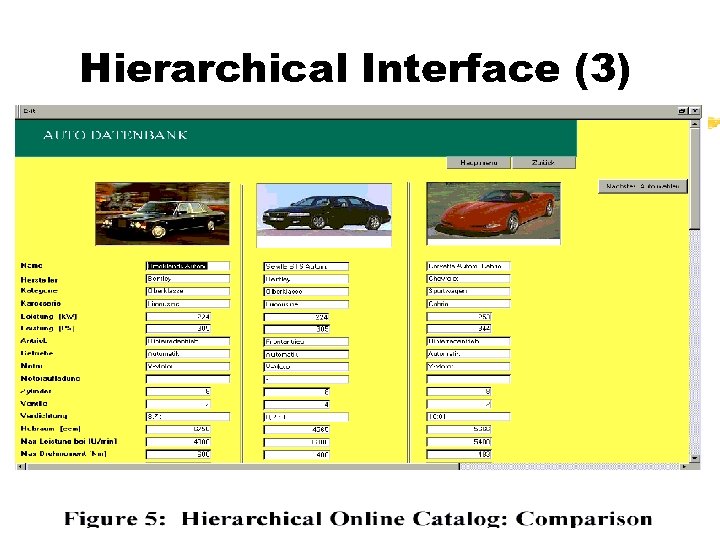Click the Zurück button
Viewport: 720px width, 540px height.
point(544,163)
